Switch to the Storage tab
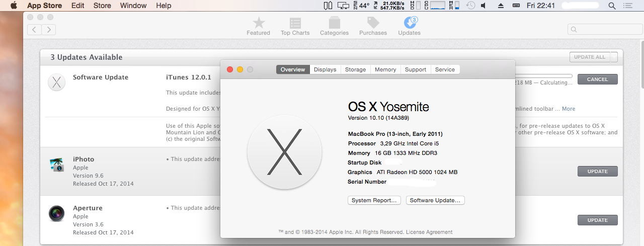Screen dimensions: 644x246 (355, 69)
